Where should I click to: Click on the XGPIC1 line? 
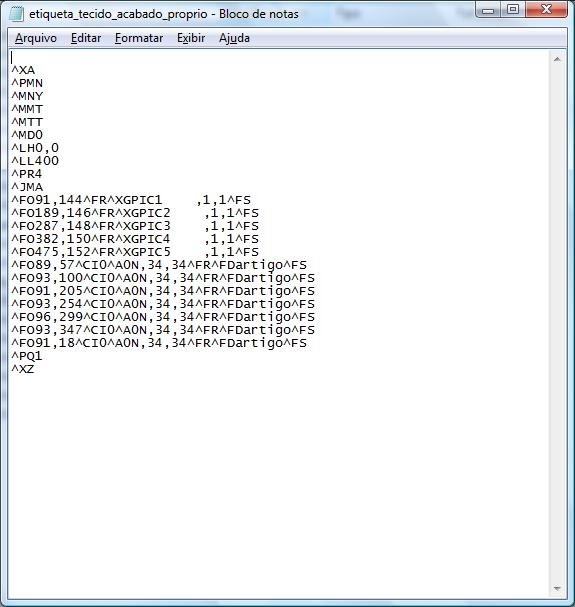131,200
